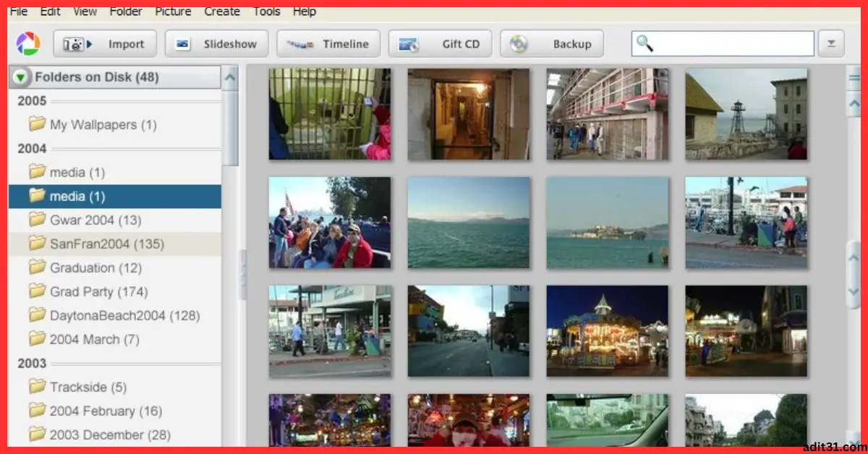Image resolution: width=868 pixels, height=454 pixels.
Task: Click the photo grid scroll-up arrow
Action: click(x=854, y=104)
